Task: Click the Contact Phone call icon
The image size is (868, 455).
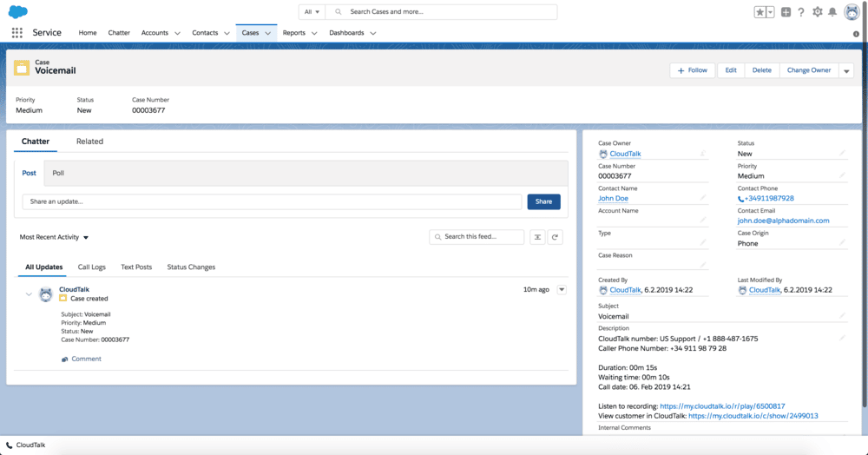Action: point(740,199)
